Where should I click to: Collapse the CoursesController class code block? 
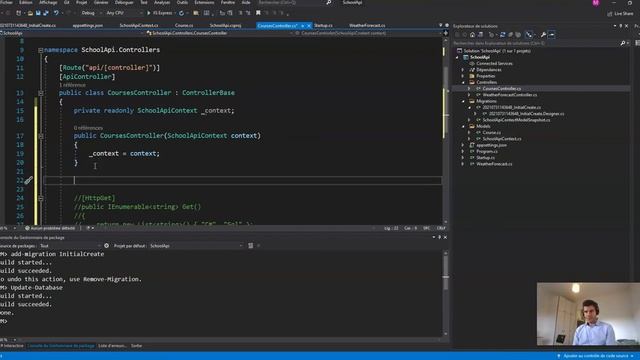40,93
